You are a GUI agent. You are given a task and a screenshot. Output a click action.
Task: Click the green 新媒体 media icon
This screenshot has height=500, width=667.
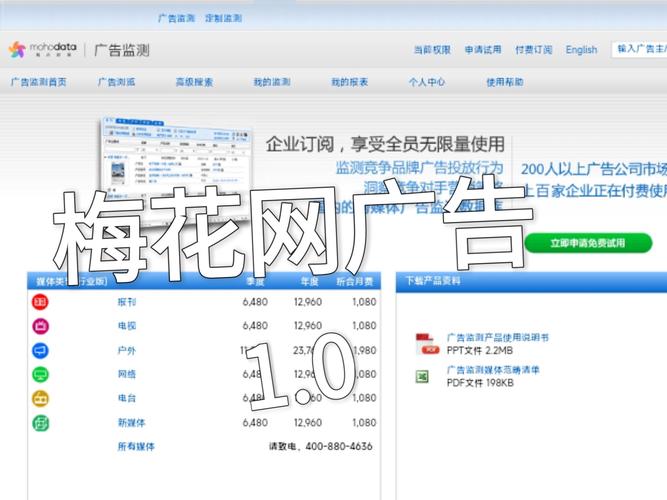tap(40, 423)
